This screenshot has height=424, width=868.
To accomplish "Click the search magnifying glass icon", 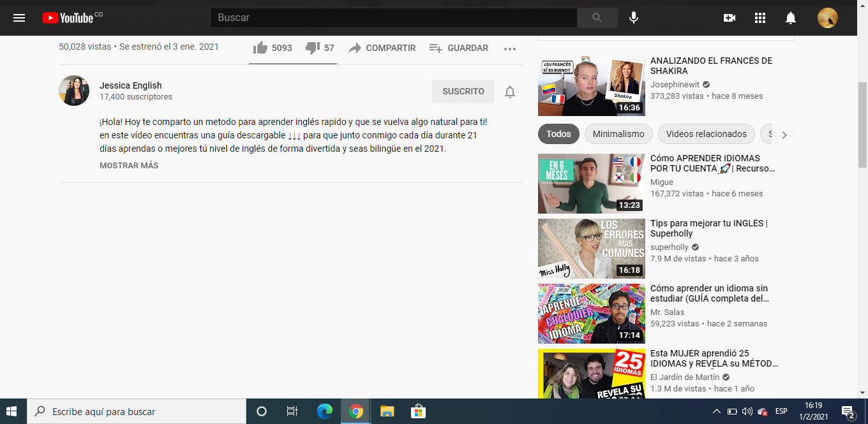I will [x=597, y=17].
